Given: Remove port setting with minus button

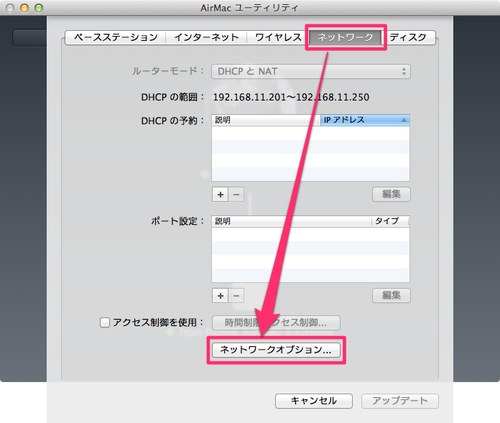Looking at the screenshot, I should click(236, 296).
